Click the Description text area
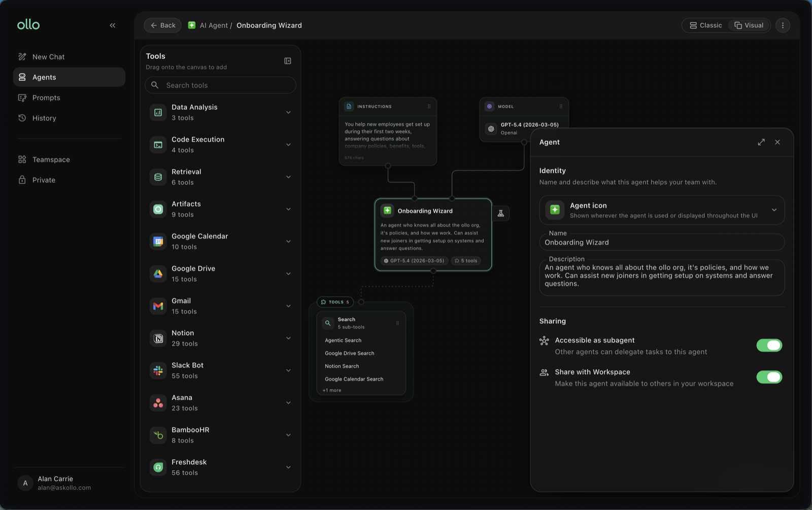Image resolution: width=812 pixels, height=510 pixels. coord(662,277)
